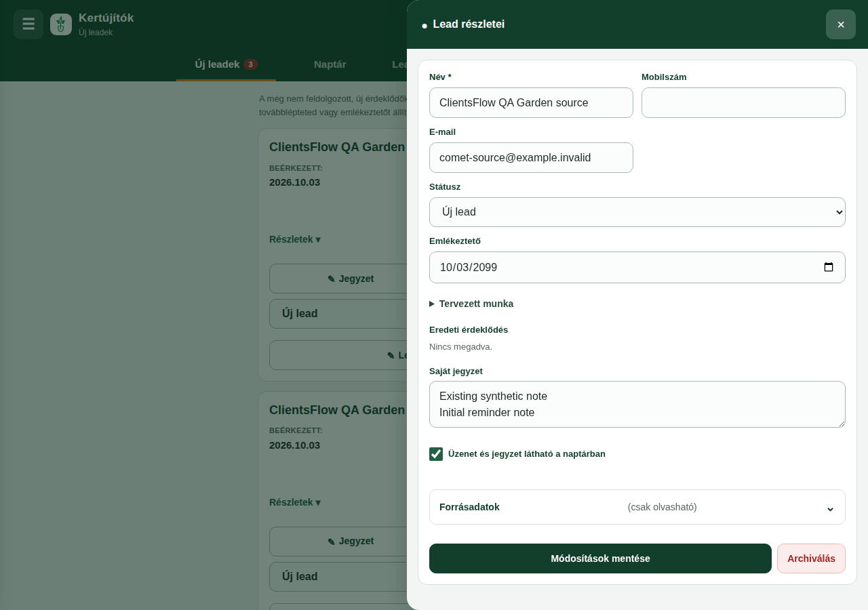Open the Új lead dropdown on the upper card
This screenshot has width=868, height=610.
(338, 314)
